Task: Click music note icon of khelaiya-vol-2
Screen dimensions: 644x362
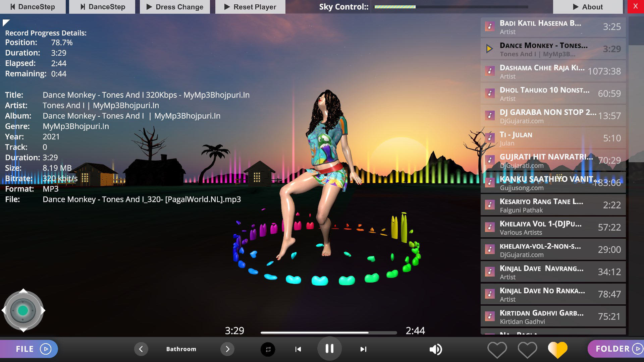Action: (490, 249)
